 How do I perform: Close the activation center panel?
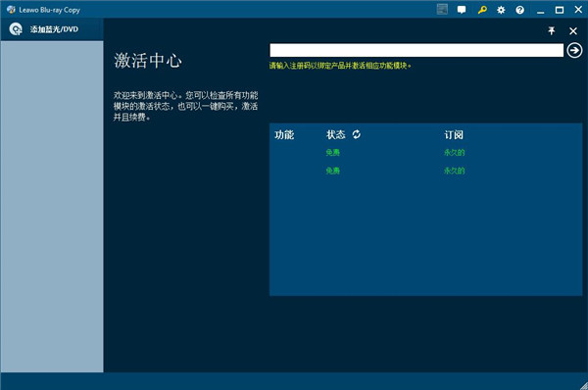573,31
